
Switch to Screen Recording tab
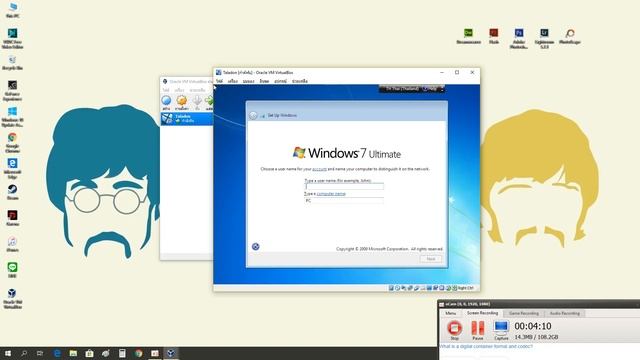click(x=482, y=313)
